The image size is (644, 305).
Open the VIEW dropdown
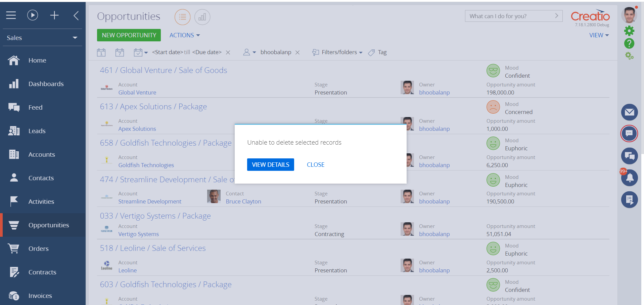pyautogui.click(x=599, y=35)
